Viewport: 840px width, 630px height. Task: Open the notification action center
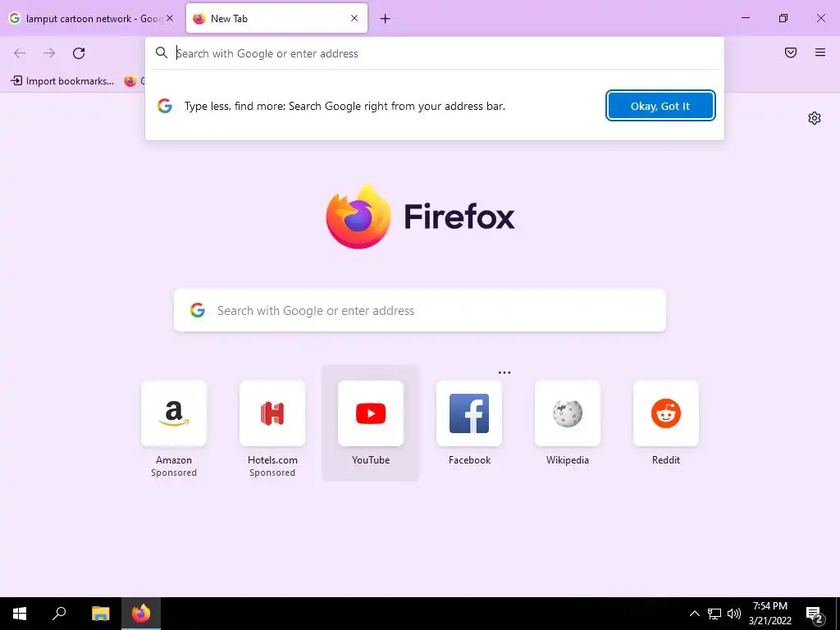pos(815,614)
